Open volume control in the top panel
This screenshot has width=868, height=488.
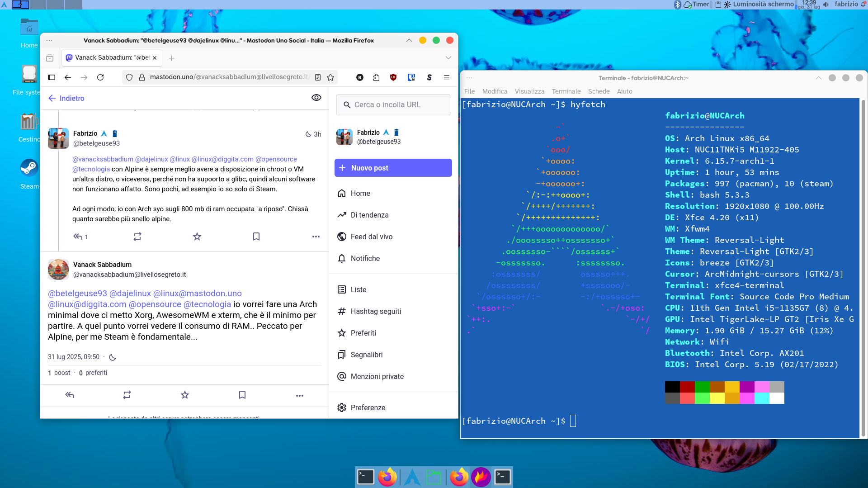(x=826, y=5)
